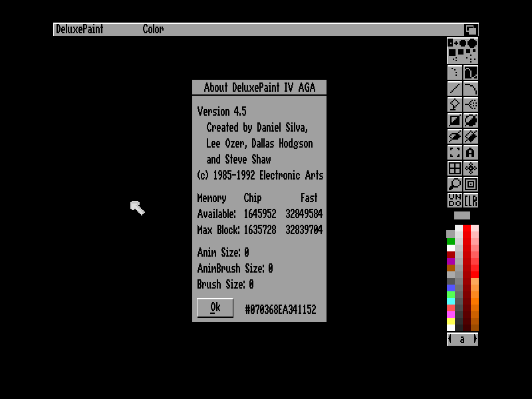Image resolution: width=532 pixels, height=399 pixels.
Task: Click the CLR clear-screen button
Action: click(x=471, y=200)
